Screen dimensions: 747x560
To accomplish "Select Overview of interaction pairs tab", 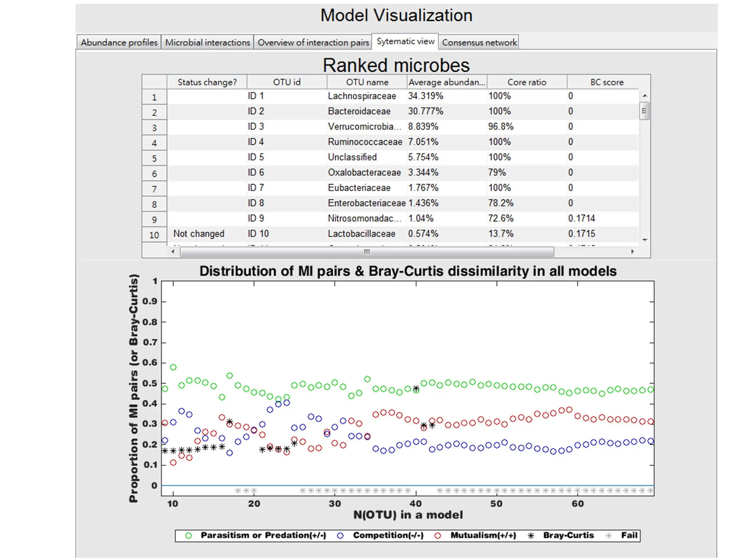I will pos(313,42).
